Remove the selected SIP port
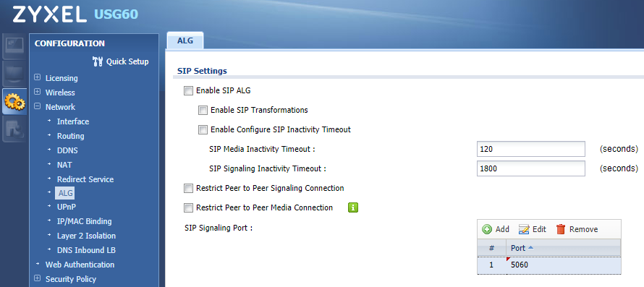 [x=577, y=229]
